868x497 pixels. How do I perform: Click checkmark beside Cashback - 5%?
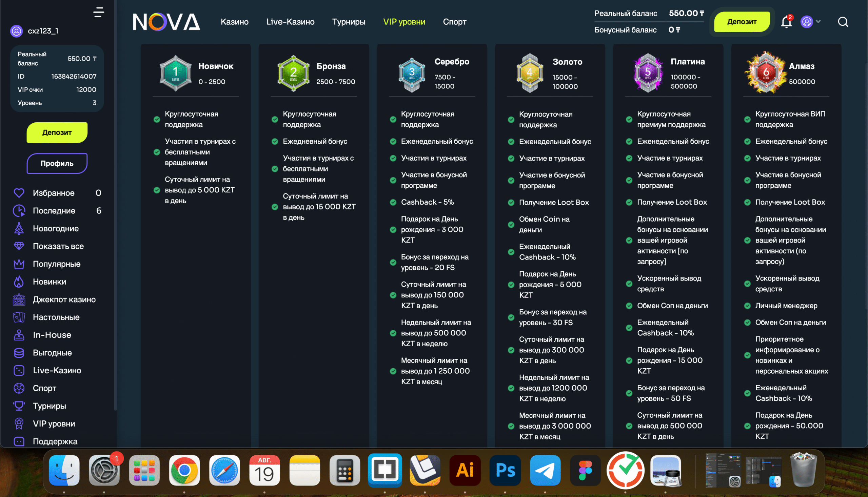pos(393,202)
